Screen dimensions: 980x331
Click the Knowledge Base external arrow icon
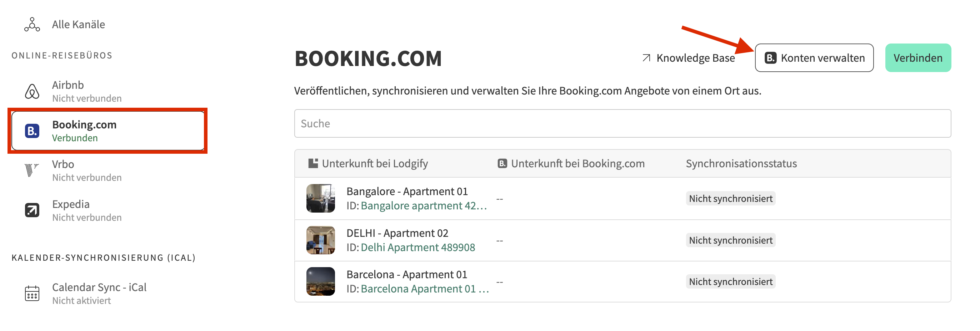point(646,58)
